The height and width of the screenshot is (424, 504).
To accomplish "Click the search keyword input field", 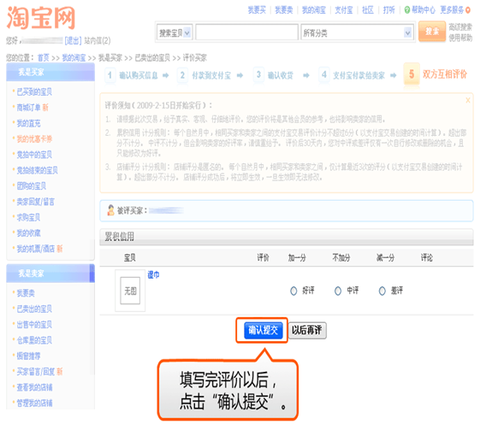I will tap(246, 32).
